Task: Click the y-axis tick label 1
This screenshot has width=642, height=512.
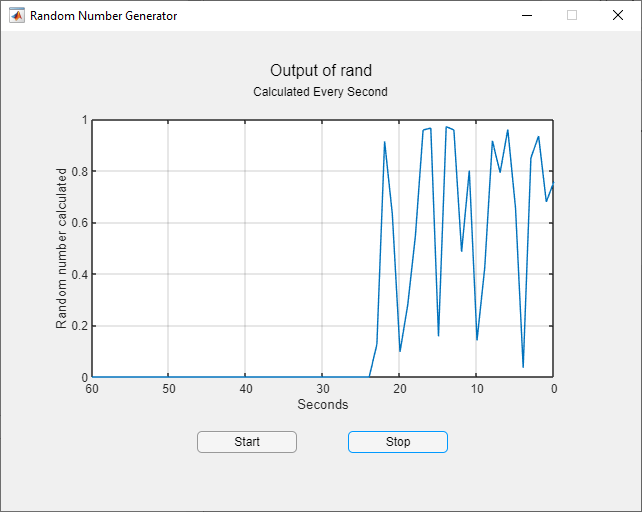Action: 85,120
